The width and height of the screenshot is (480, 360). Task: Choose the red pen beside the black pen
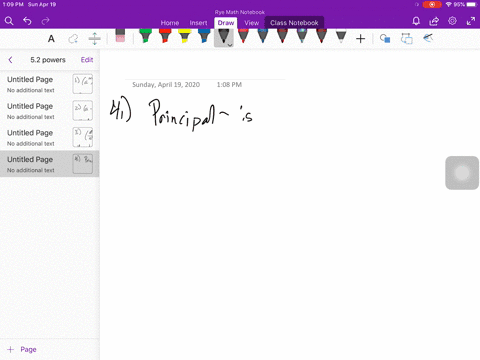pyautogui.click(x=243, y=36)
